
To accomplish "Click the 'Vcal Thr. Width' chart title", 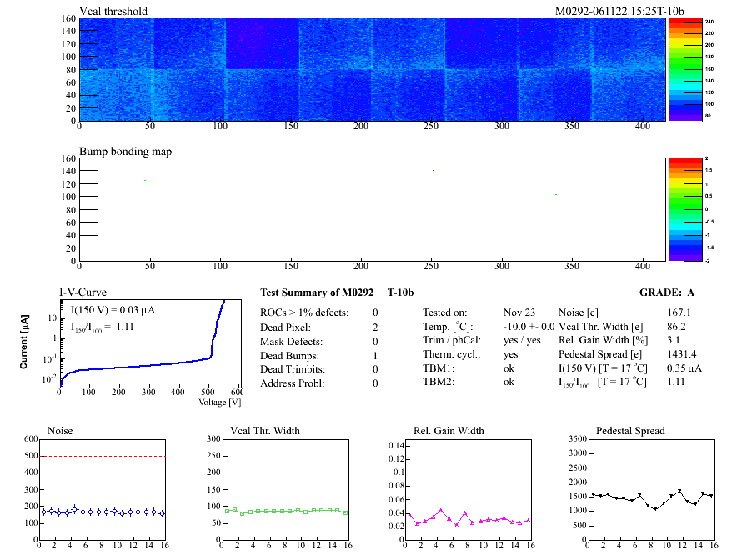I will coord(263,431).
